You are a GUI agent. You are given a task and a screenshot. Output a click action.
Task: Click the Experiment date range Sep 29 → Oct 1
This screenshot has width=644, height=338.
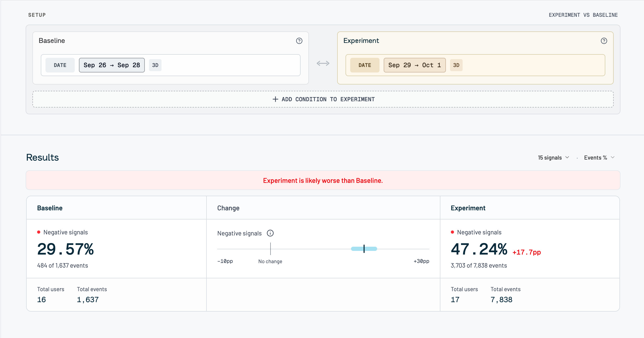tap(415, 65)
